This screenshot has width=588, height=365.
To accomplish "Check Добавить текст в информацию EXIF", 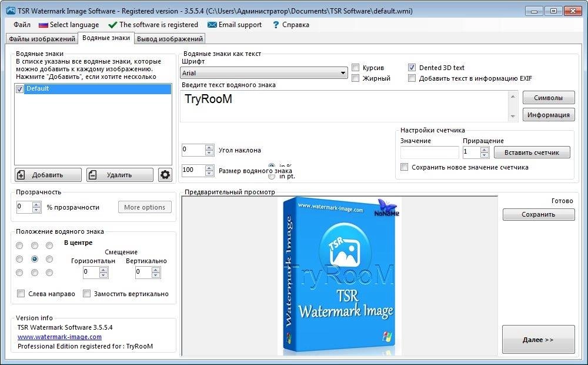I will [412, 78].
